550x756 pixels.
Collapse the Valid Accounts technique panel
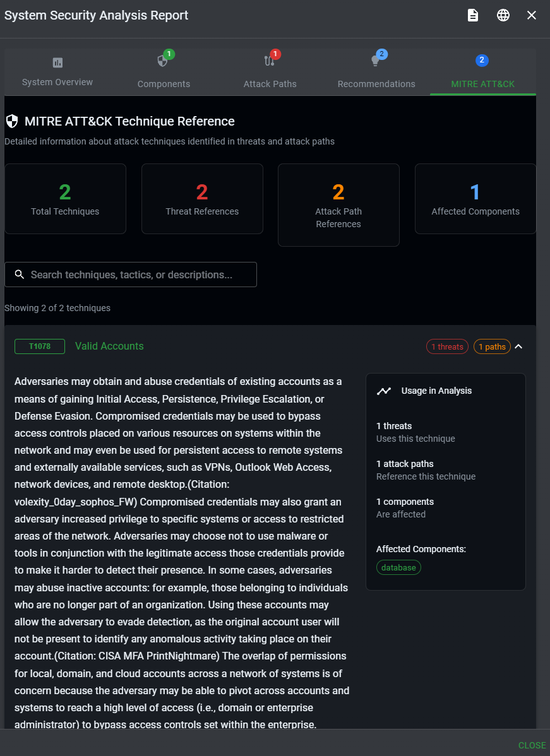click(x=518, y=346)
